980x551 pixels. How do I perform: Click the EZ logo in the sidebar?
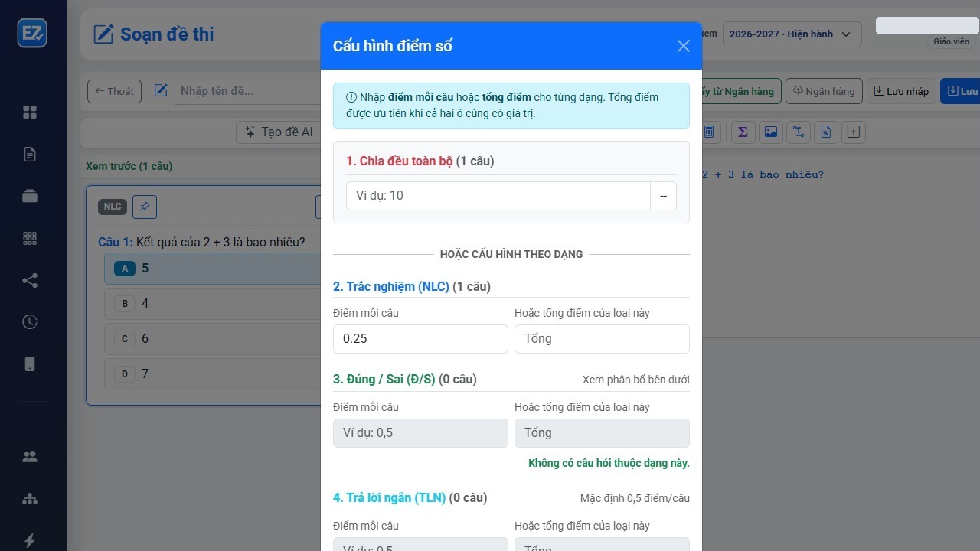click(32, 33)
